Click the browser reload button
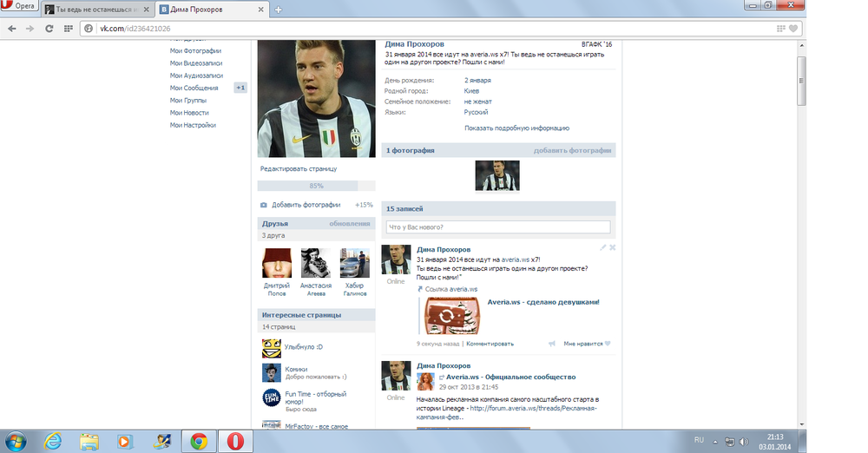The height and width of the screenshot is (453, 868). click(50, 29)
